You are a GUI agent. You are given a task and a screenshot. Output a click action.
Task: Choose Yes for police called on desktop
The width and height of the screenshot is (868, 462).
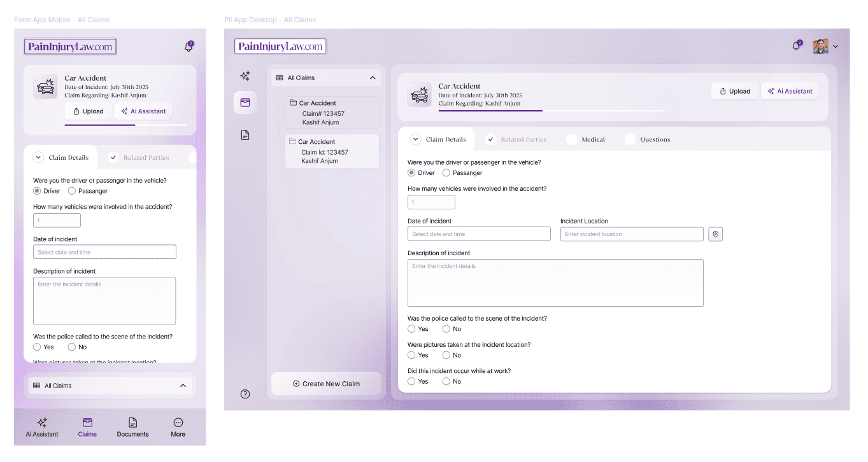[x=411, y=329]
